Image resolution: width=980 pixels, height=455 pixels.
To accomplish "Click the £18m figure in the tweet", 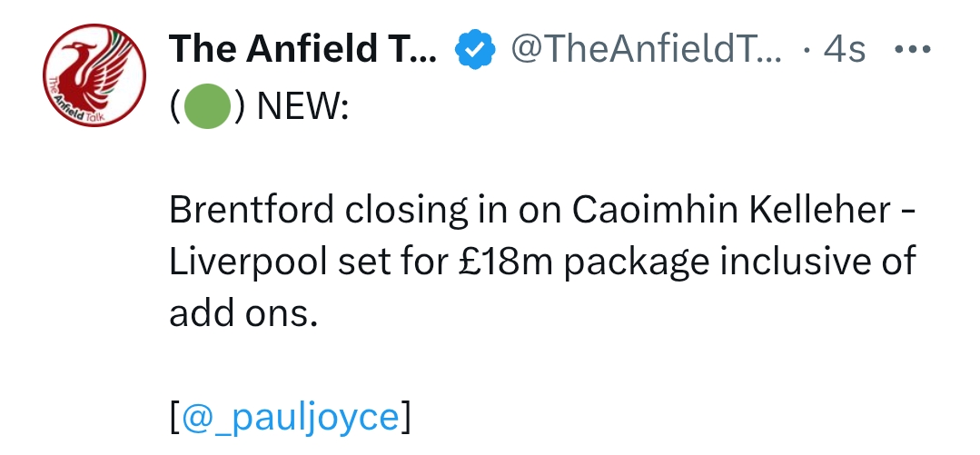I will [506, 262].
